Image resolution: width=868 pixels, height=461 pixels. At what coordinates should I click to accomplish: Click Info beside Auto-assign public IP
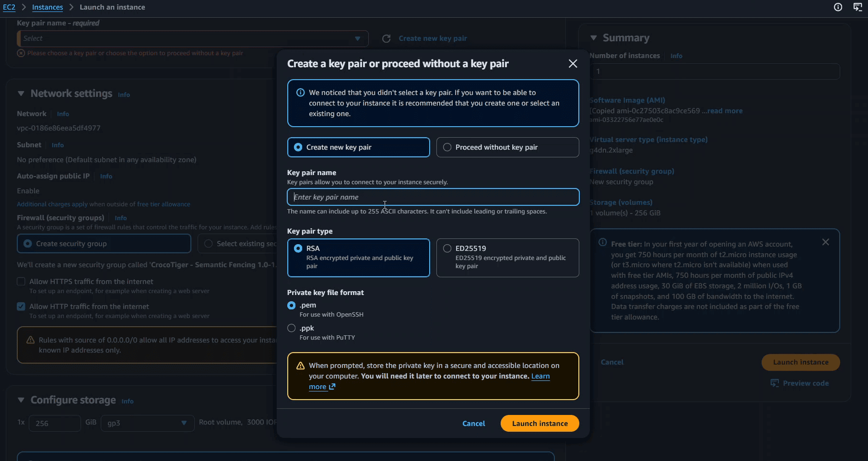(x=106, y=176)
